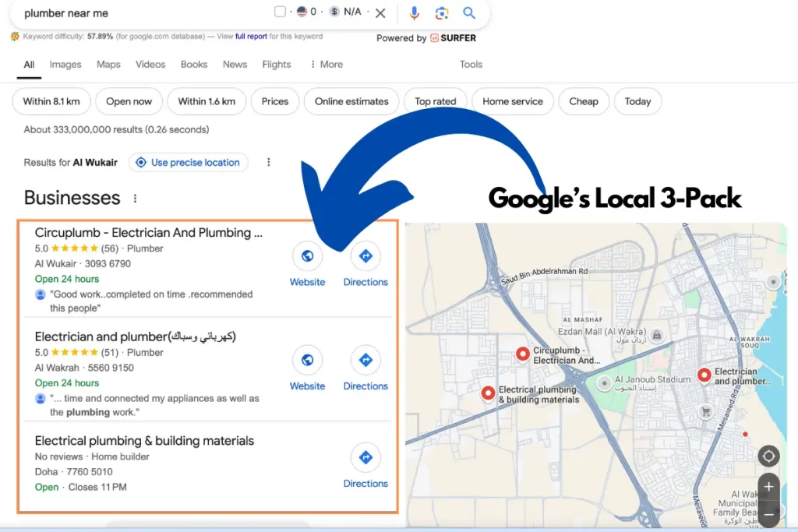The width and height of the screenshot is (798, 532).
Task: Click the map my-location target button
Action: tap(768, 456)
